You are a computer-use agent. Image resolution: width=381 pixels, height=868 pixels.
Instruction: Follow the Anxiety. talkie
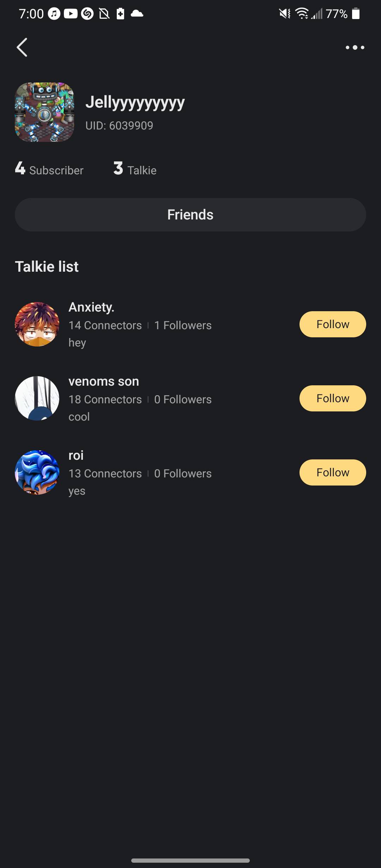(332, 324)
